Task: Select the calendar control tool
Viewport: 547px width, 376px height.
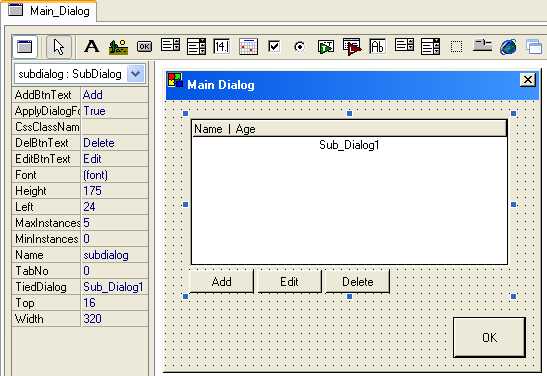Action: pyautogui.click(x=248, y=46)
